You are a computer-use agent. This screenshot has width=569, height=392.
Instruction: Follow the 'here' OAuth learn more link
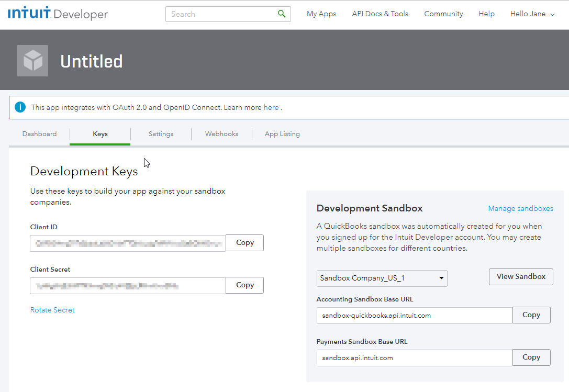[271, 107]
